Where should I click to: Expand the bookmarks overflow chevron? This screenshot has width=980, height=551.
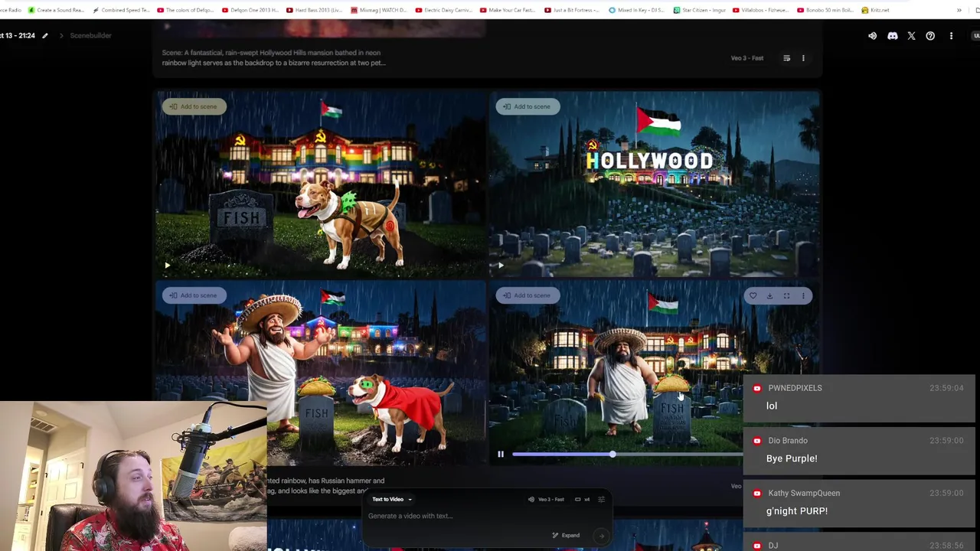tap(959, 10)
